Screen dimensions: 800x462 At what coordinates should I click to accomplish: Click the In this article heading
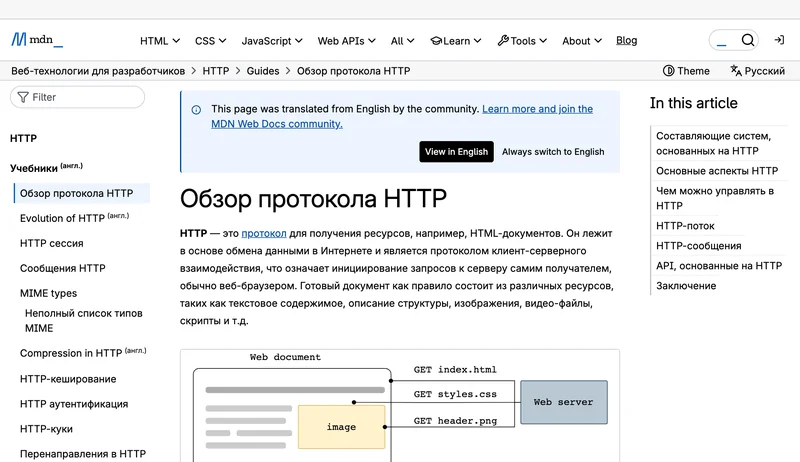coord(693,103)
